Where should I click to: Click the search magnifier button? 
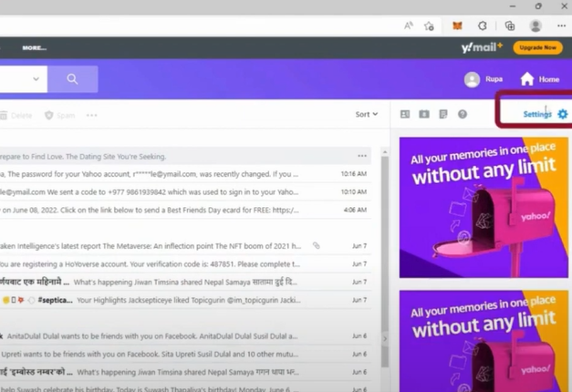point(73,79)
